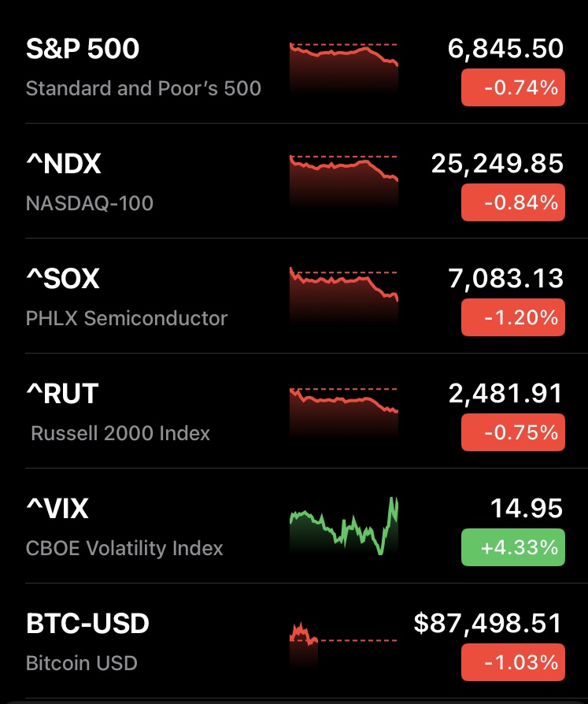Open the ^SOX ticker symbol
Image resolution: width=588 pixels, height=704 pixels.
tap(63, 280)
